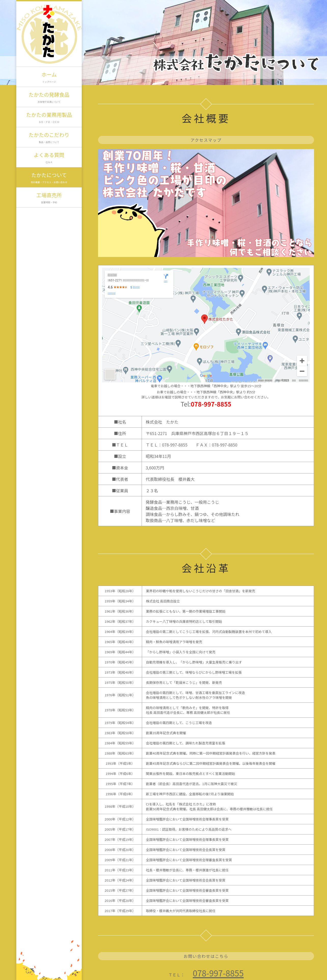Click 1995年（平成7年） history row
This screenshot has width=327, height=980.
tap(206, 784)
